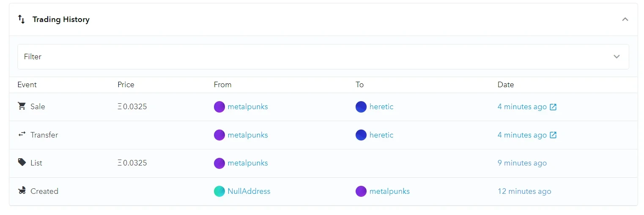644x215 pixels.
Task: Open metalpunks link in the List row
Action: pos(247,163)
